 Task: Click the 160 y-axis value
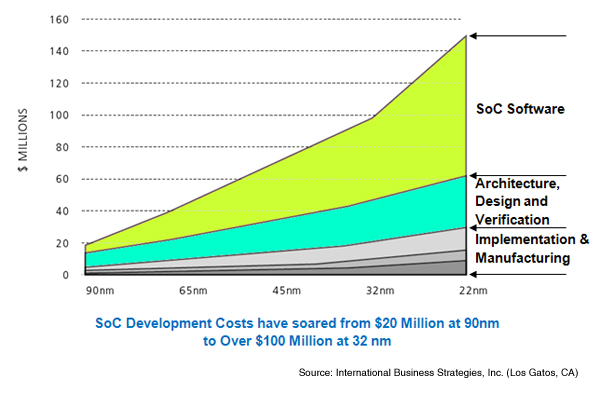click(x=59, y=19)
